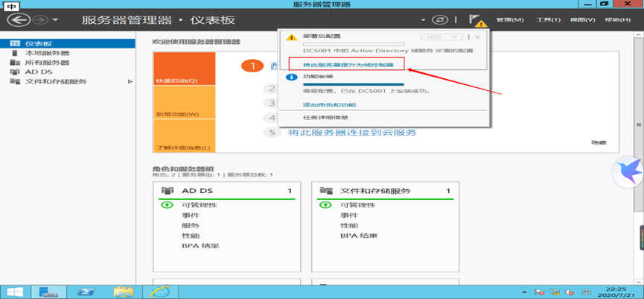Click the orange step 1 circle
644x299 pixels.
pos(252,66)
